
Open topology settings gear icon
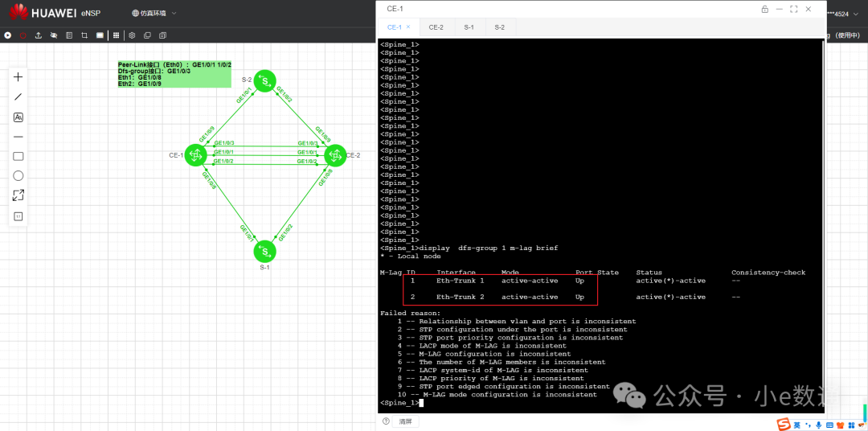pos(133,35)
